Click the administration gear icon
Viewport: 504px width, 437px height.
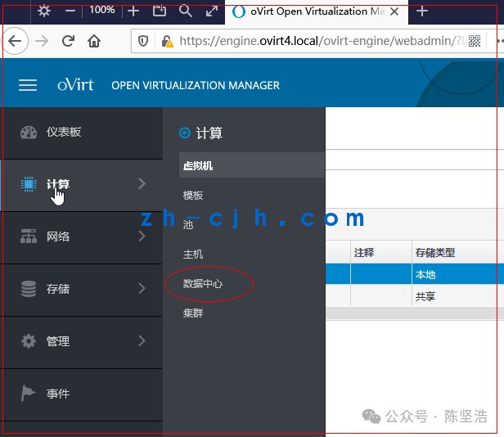coord(29,341)
